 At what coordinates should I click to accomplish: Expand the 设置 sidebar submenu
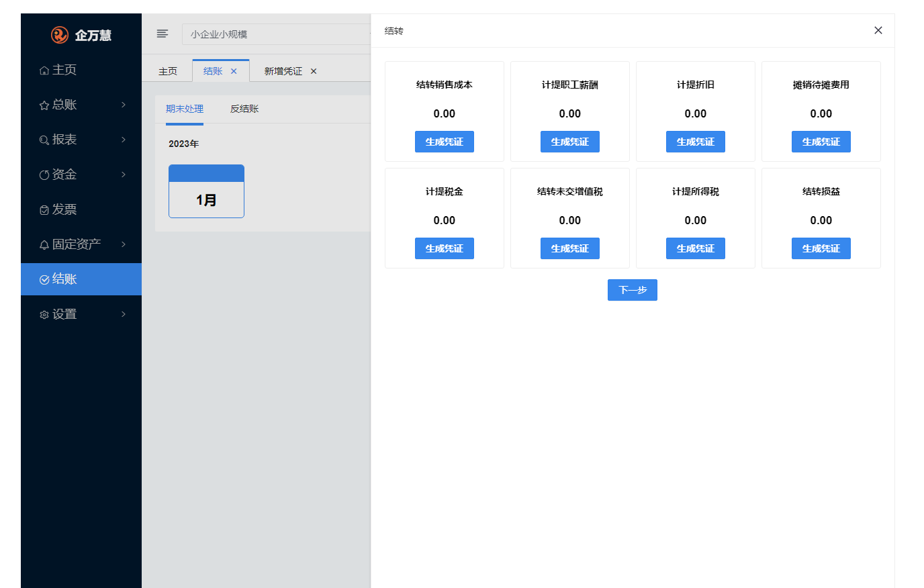click(81, 314)
